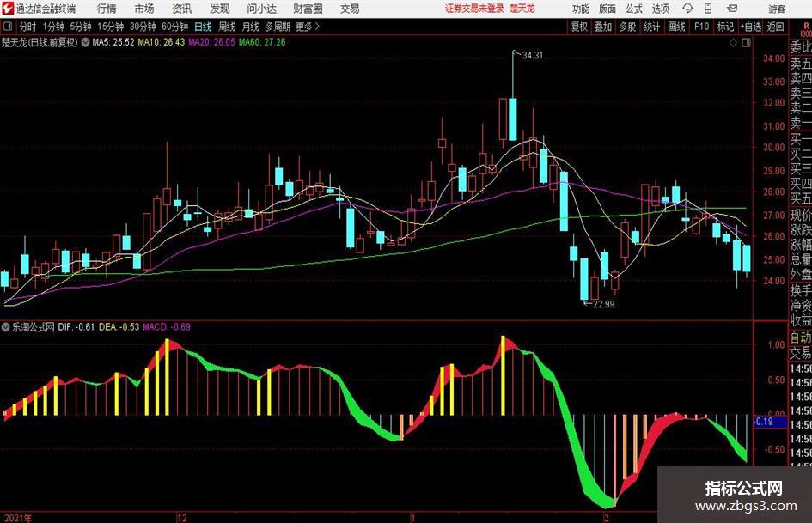Open indicator dropdown beside 乐淘公式网
The width and height of the screenshot is (812, 523).
[6, 327]
